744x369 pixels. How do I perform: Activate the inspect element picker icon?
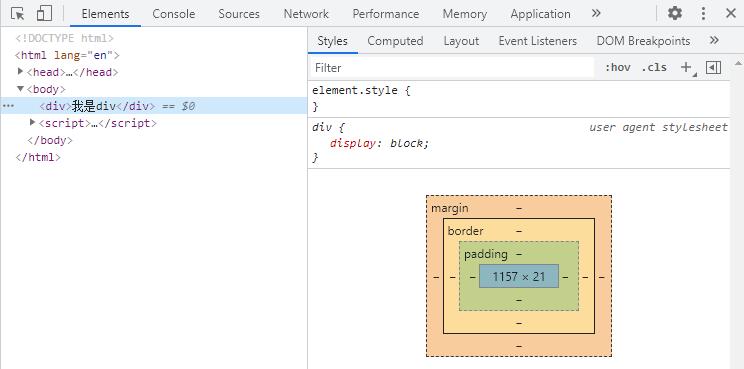pyautogui.click(x=18, y=14)
